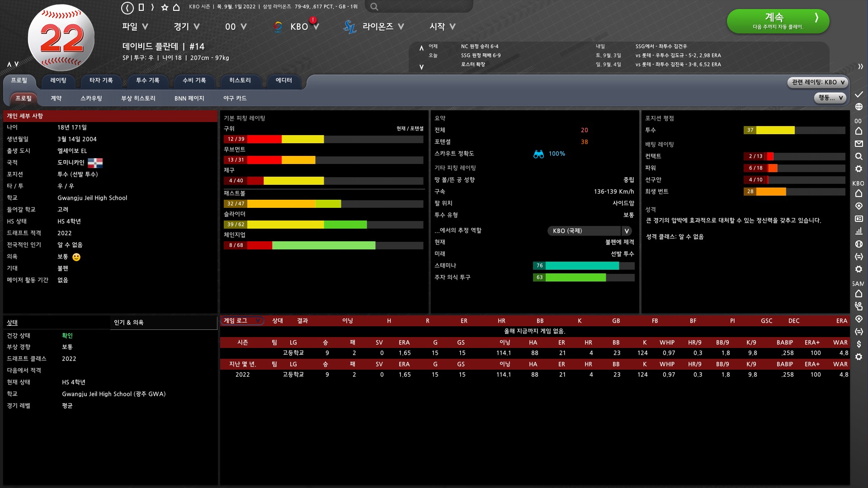Open the 스카우팅 sub-tab

coord(91,99)
